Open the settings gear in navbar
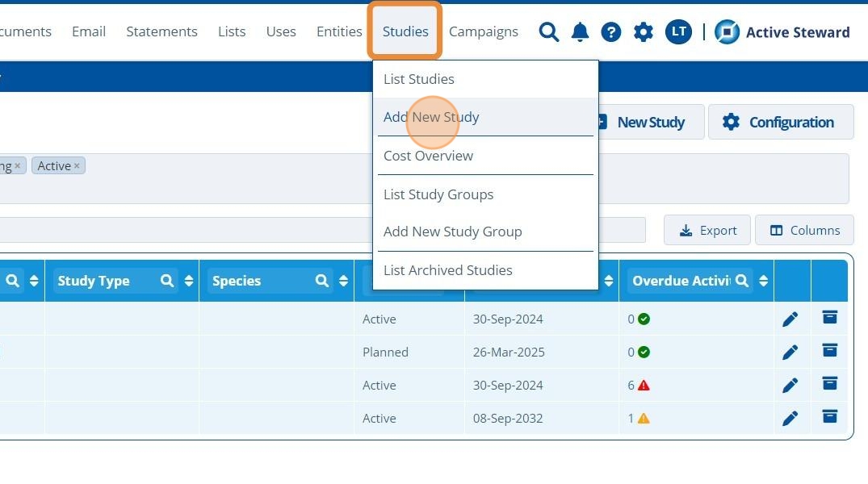This screenshot has width=868, height=484. tap(644, 32)
